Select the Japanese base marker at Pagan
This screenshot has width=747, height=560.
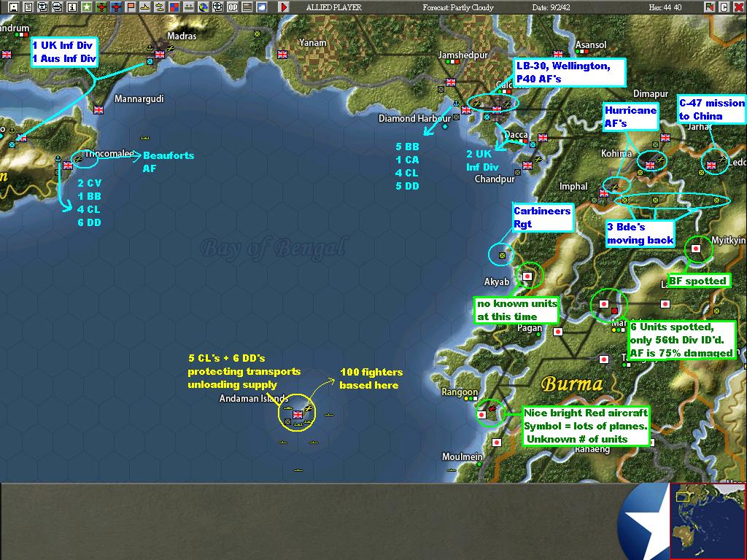point(558,332)
